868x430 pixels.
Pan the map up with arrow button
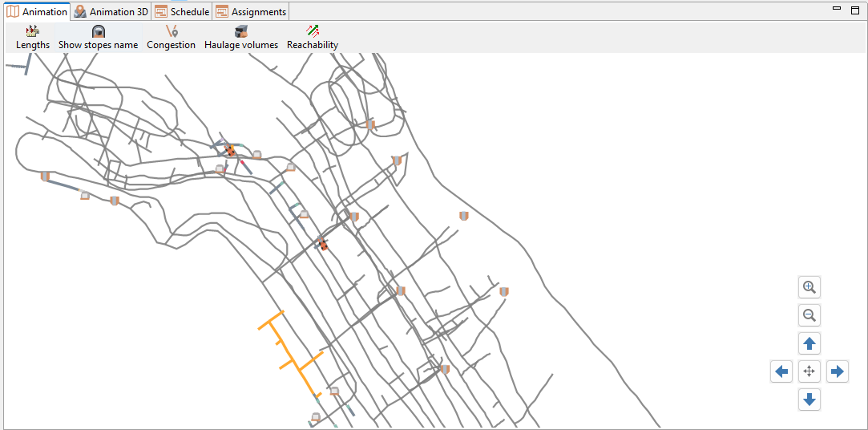[809, 343]
